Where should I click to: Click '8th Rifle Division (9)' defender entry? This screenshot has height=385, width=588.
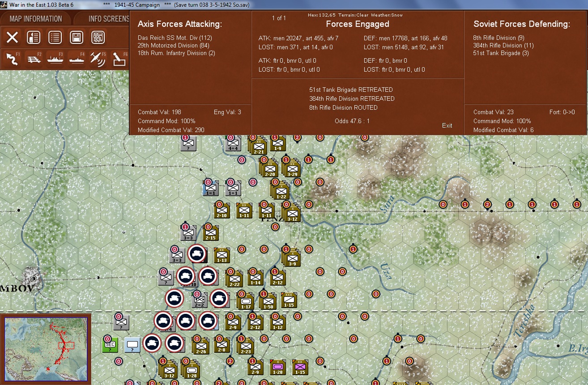pyautogui.click(x=499, y=38)
